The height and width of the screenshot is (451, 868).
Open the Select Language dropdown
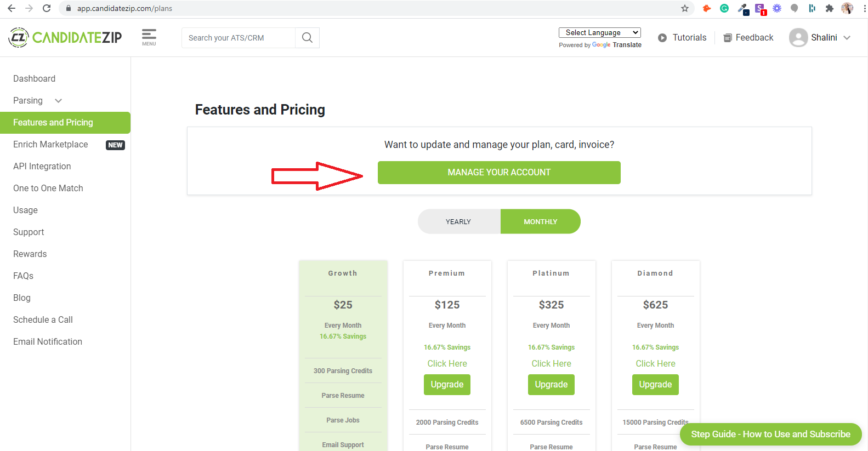[x=600, y=32]
